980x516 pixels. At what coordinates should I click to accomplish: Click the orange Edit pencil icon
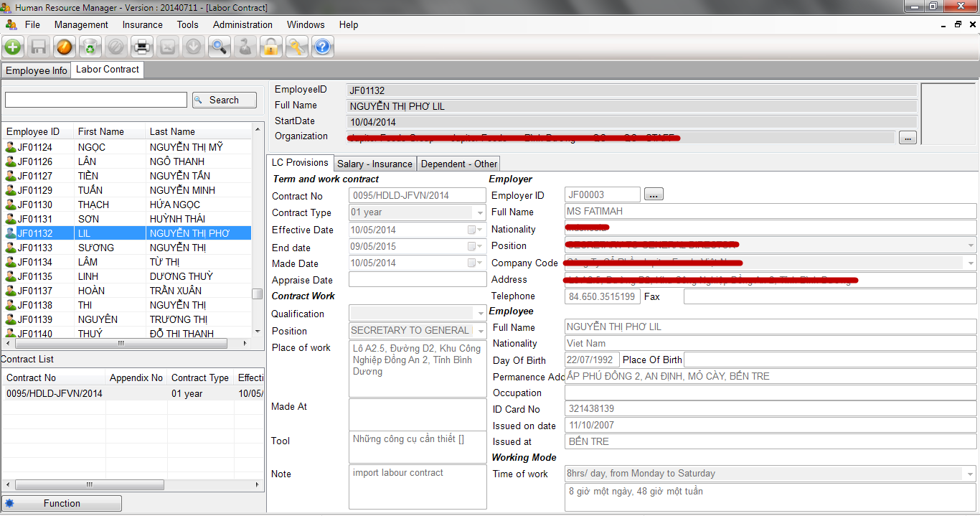[x=65, y=47]
